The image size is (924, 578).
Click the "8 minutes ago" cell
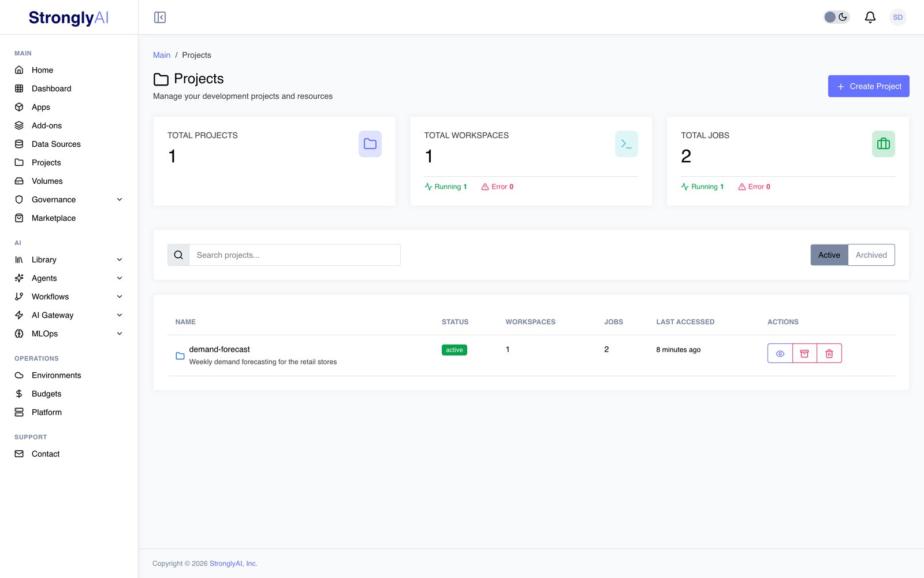(x=679, y=350)
